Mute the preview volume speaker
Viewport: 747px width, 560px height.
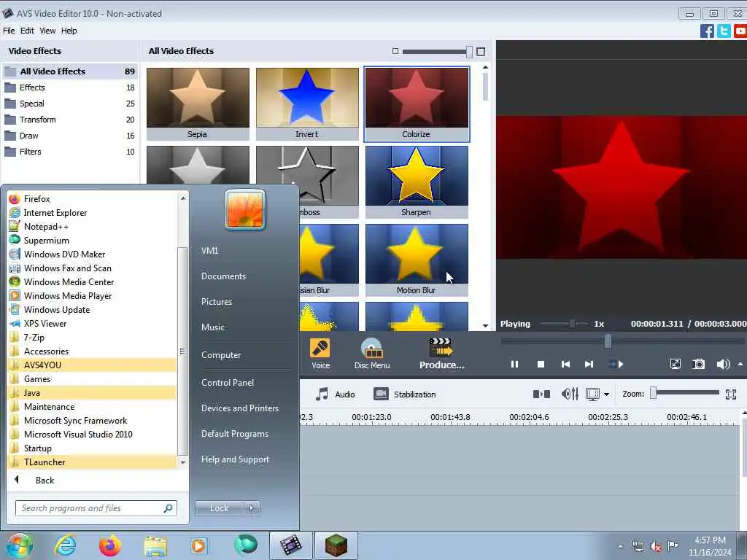click(x=722, y=365)
